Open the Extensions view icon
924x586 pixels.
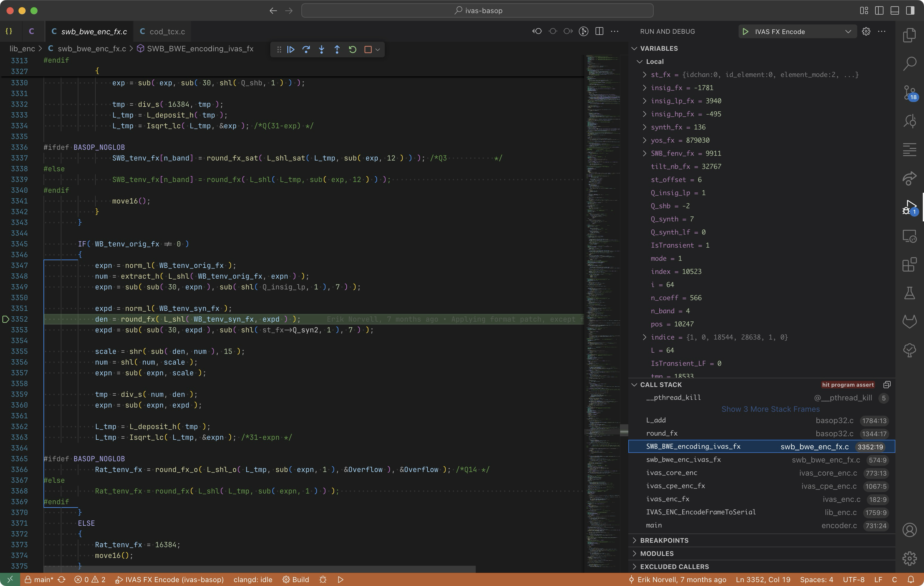click(x=909, y=265)
